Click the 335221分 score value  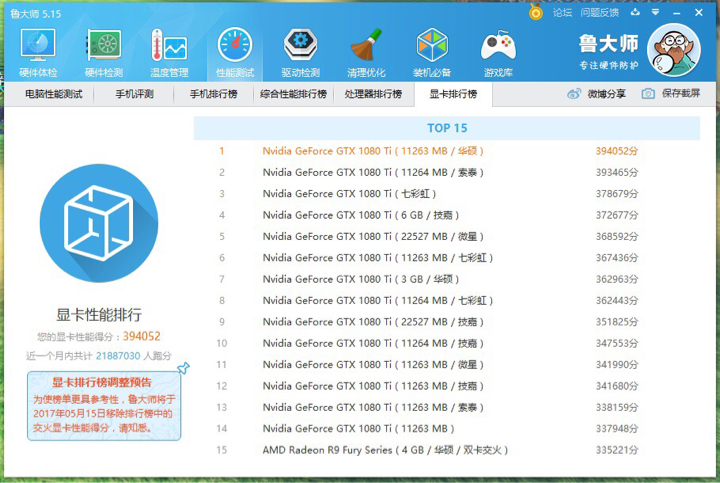(x=617, y=450)
